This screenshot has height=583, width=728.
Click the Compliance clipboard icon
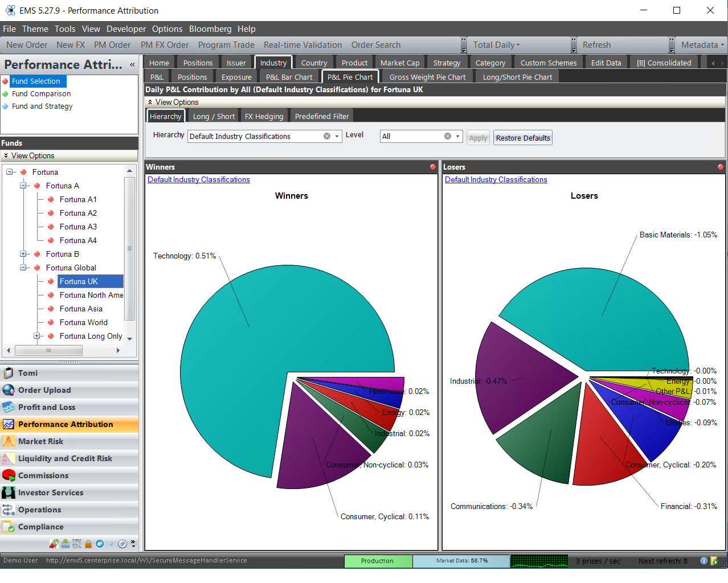pos(9,527)
